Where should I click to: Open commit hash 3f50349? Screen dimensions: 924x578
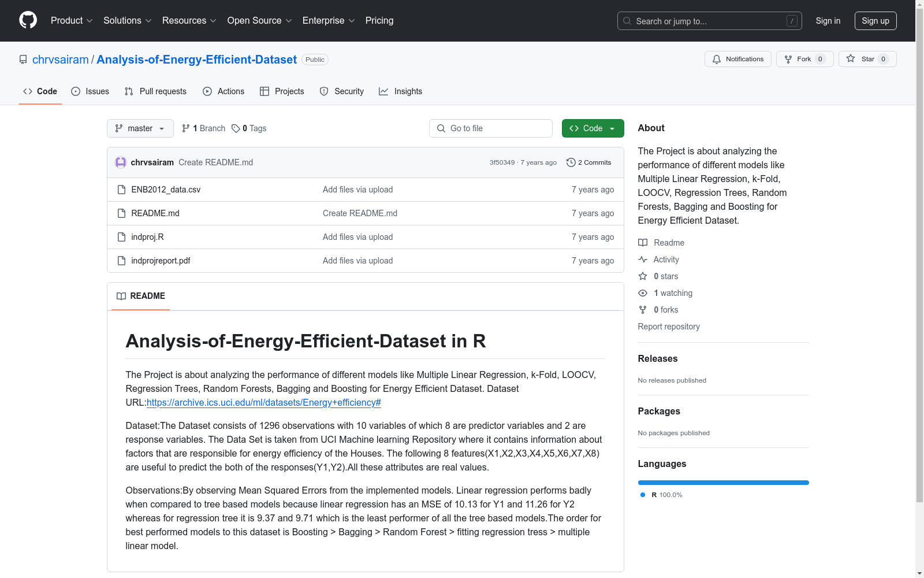coord(502,162)
